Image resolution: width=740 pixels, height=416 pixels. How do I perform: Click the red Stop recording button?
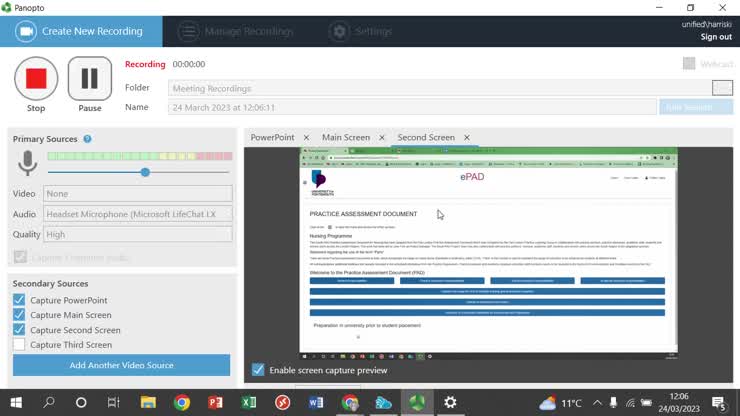[x=36, y=78]
